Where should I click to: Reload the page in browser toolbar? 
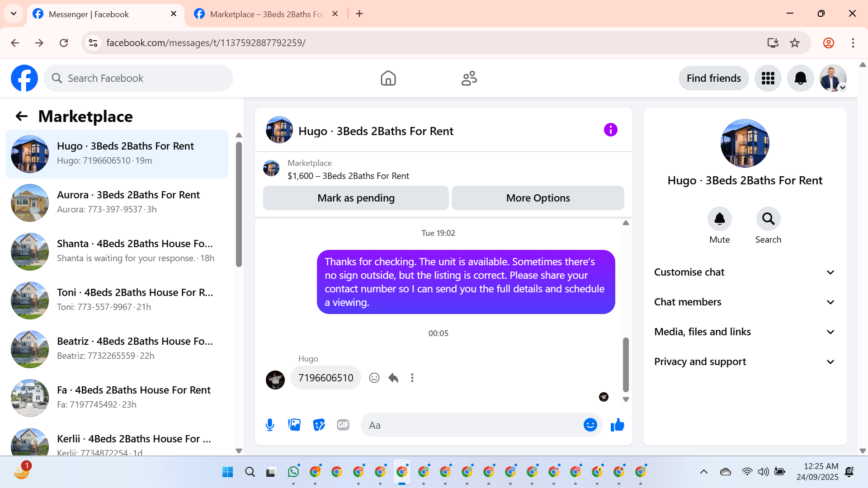click(x=64, y=43)
